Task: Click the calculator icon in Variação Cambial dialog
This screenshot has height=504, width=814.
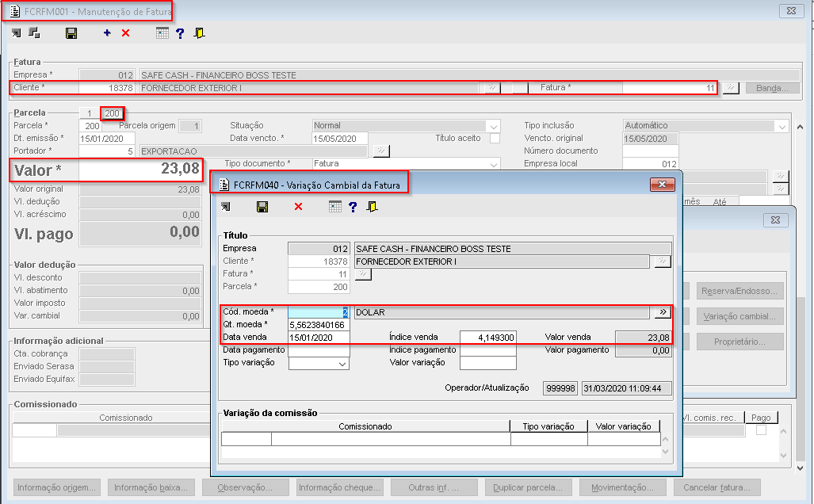Action: [335, 207]
